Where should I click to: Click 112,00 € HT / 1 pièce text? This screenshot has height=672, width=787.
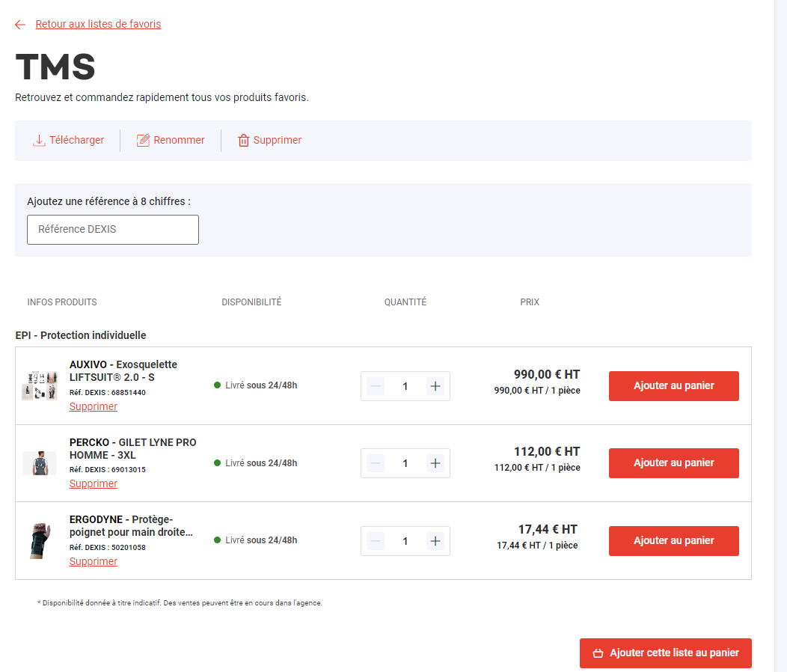537,468
